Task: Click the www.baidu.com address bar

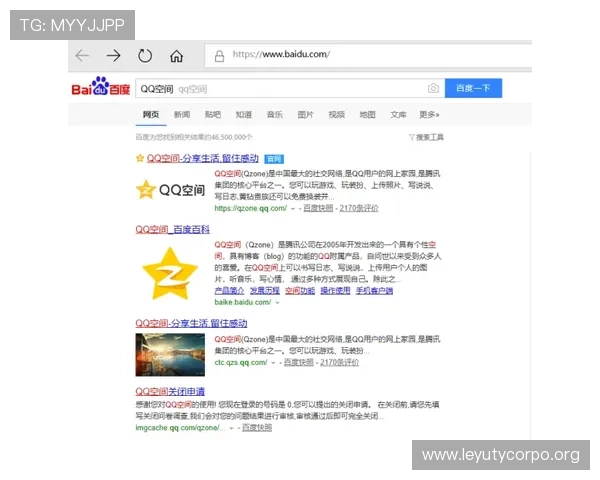Action: (368, 56)
